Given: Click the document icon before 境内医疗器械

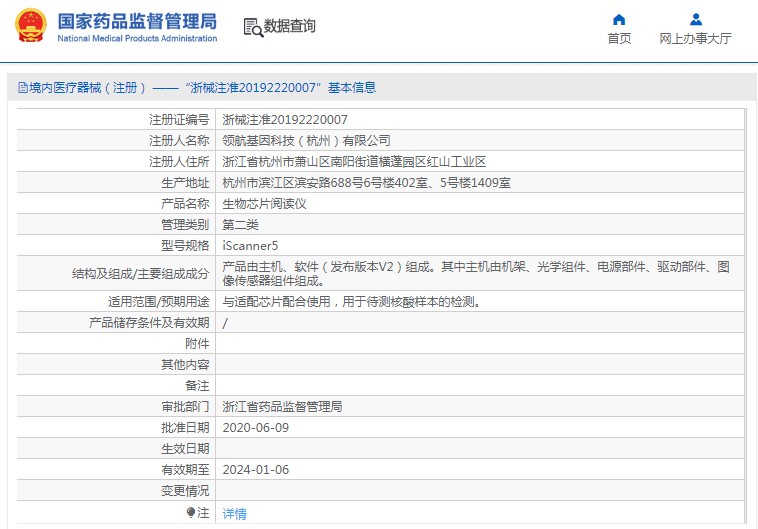Looking at the screenshot, I should [23, 88].
